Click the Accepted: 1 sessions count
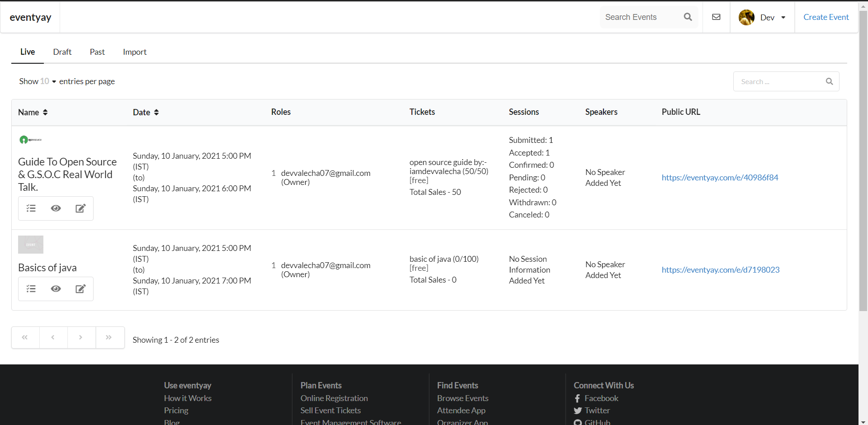868x425 pixels. tap(529, 153)
